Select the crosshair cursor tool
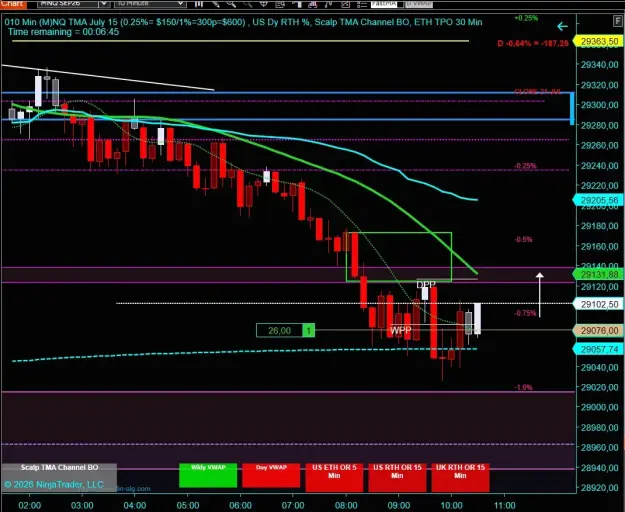This screenshot has height=512, width=625. coord(263,4)
